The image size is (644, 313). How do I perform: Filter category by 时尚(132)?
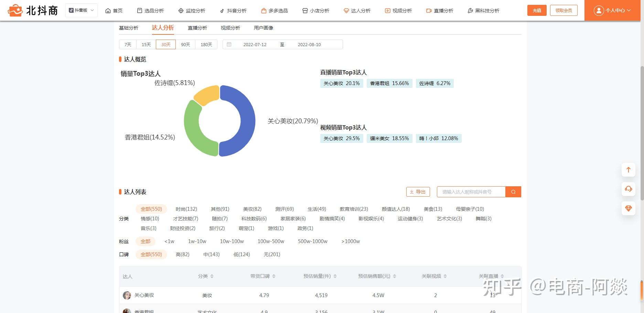tap(186, 209)
